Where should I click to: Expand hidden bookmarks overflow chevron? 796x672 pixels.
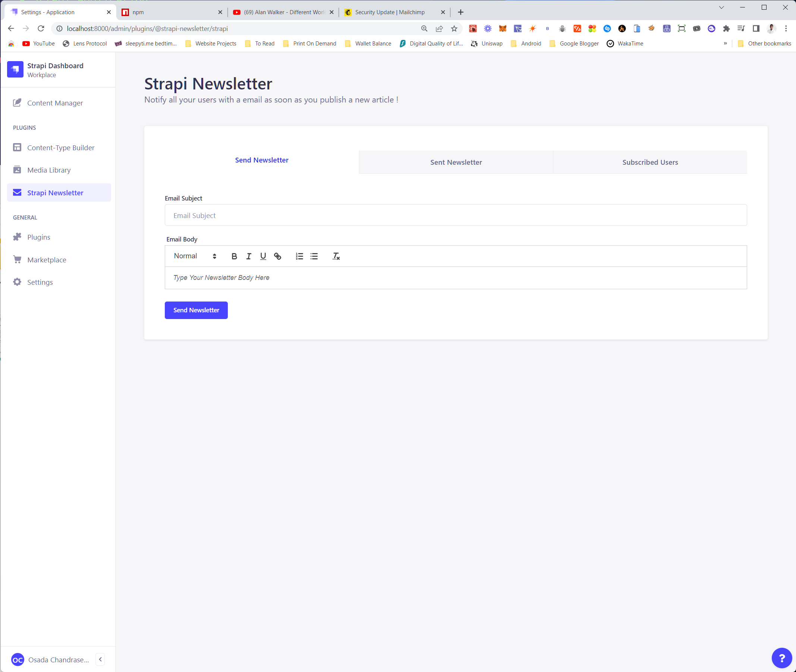[725, 44]
